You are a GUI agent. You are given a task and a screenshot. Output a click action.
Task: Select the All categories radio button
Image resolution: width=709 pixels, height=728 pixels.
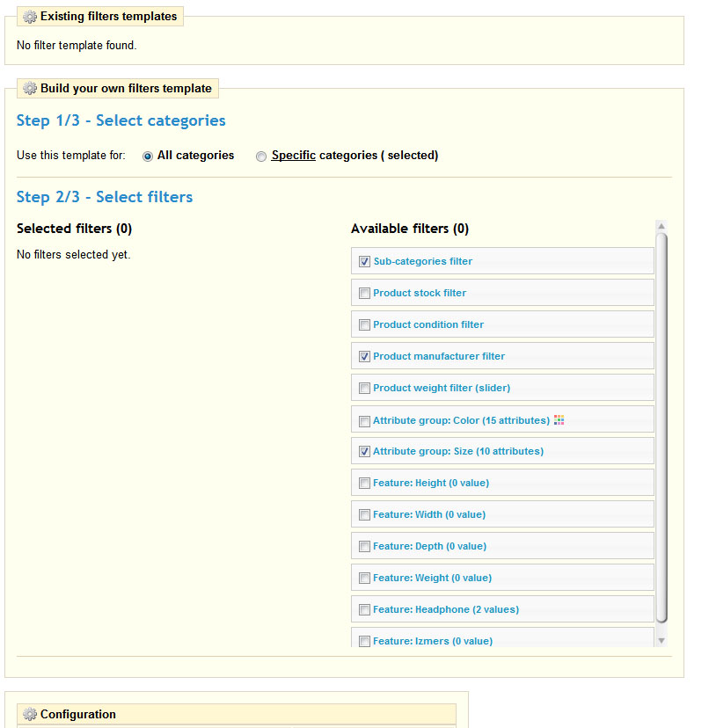point(147,157)
